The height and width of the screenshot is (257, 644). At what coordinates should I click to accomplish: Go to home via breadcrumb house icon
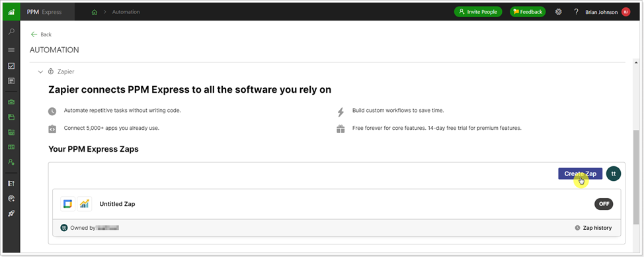click(95, 12)
